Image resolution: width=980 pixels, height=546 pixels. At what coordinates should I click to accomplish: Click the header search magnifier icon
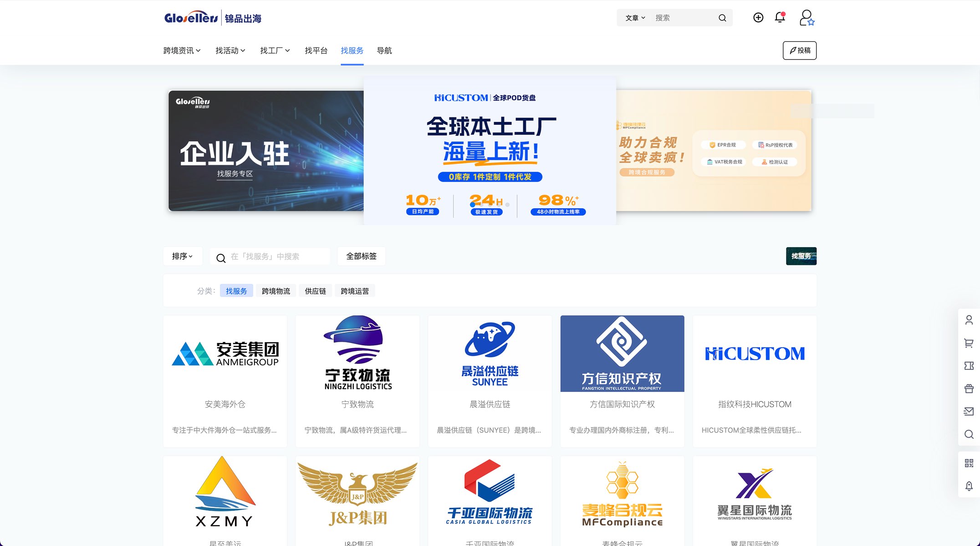coord(722,18)
